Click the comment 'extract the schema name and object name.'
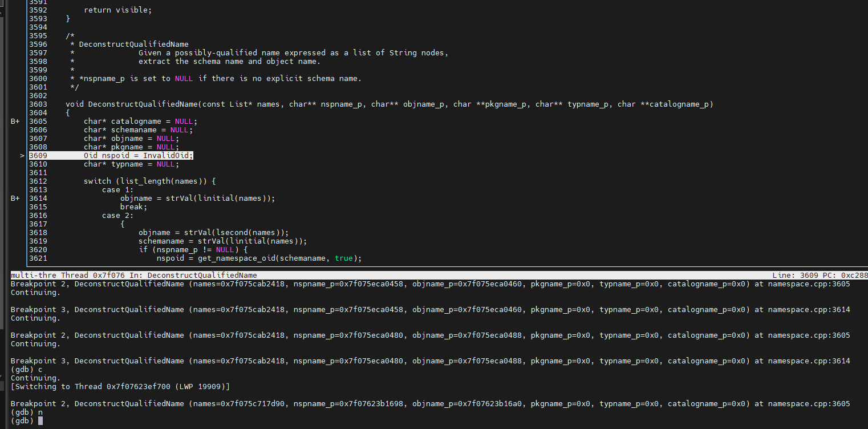 (x=230, y=62)
